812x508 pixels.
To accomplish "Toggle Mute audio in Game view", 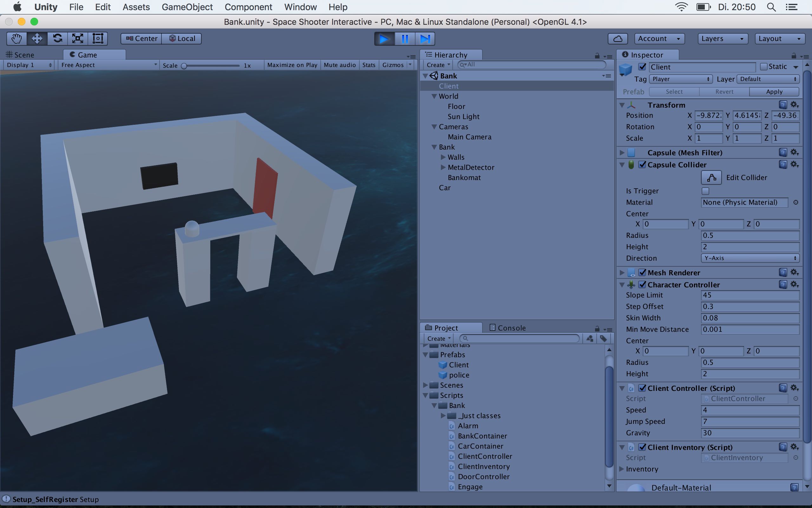I will point(340,65).
